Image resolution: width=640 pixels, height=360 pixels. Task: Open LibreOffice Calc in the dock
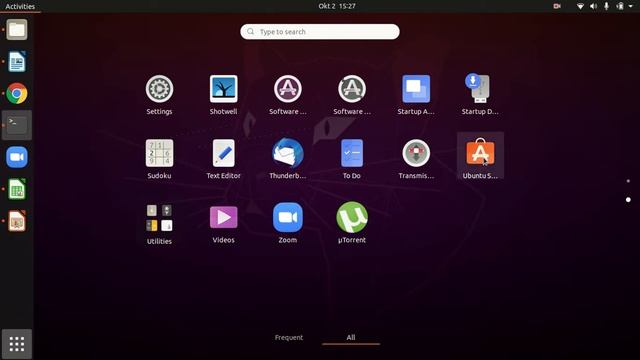pyautogui.click(x=17, y=189)
